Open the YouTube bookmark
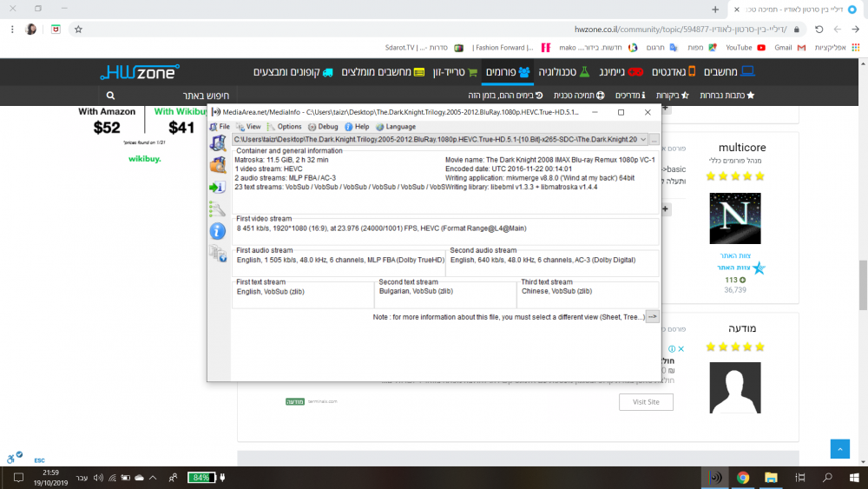The height and width of the screenshot is (489, 868). click(745, 48)
